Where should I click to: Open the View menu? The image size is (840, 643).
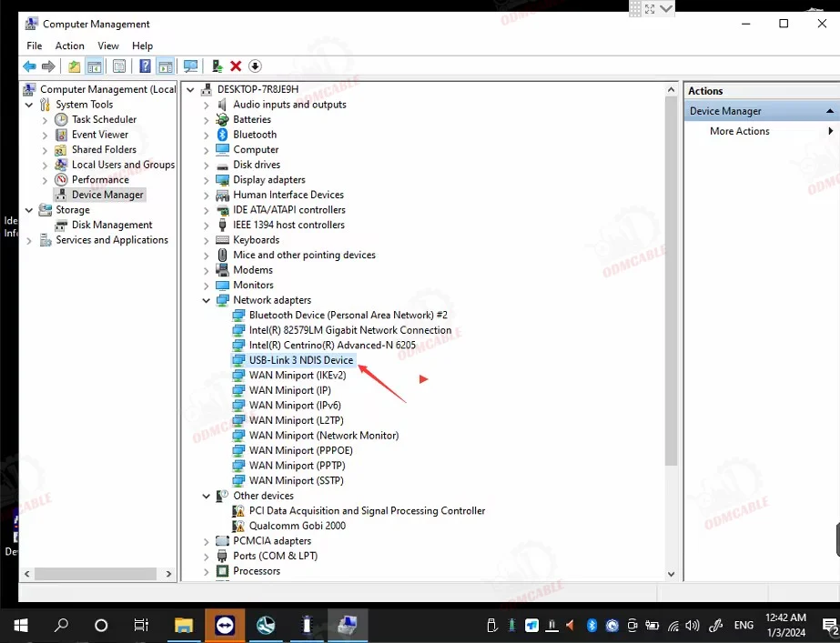click(108, 45)
